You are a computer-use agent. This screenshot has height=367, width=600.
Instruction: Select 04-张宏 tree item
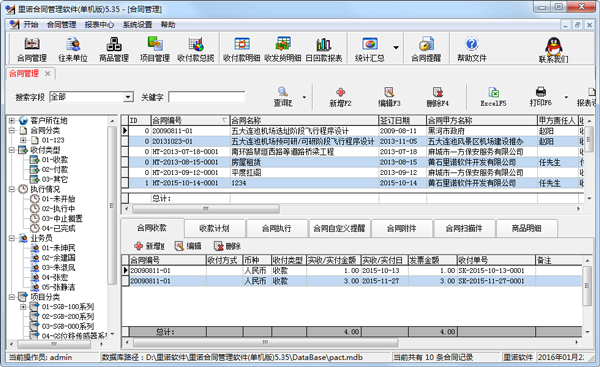click(55, 277)
